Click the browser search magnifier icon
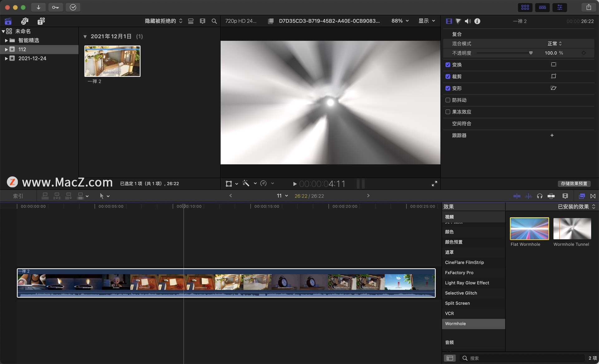599x364 pixels. click(214, 21)
